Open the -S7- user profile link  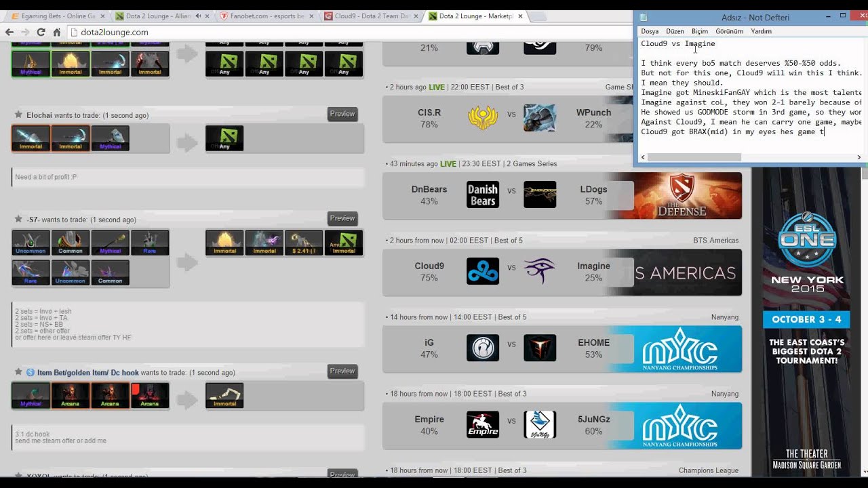tap(33, 220)
